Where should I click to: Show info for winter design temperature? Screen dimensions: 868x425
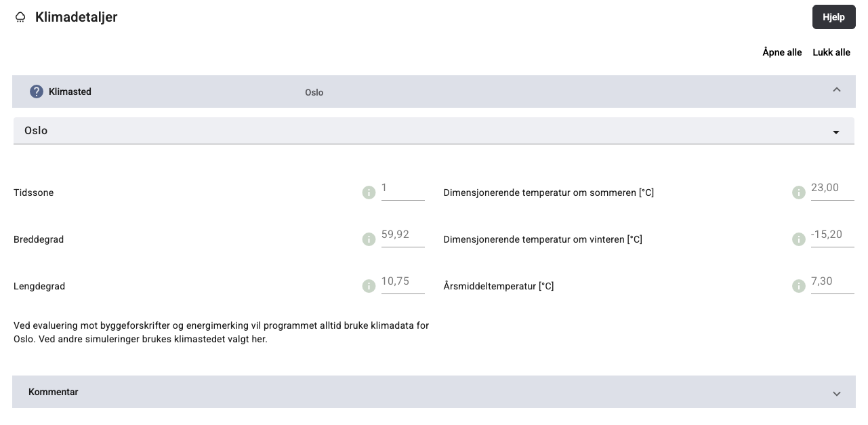(x=798, y=239)
